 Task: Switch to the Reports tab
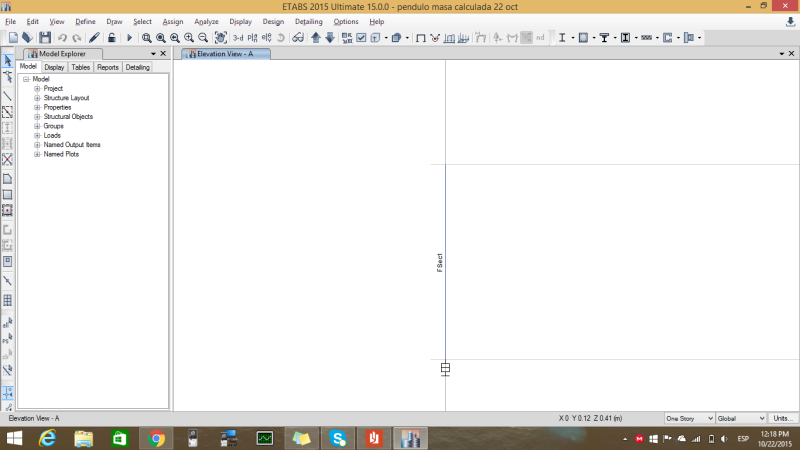point(108,67)
